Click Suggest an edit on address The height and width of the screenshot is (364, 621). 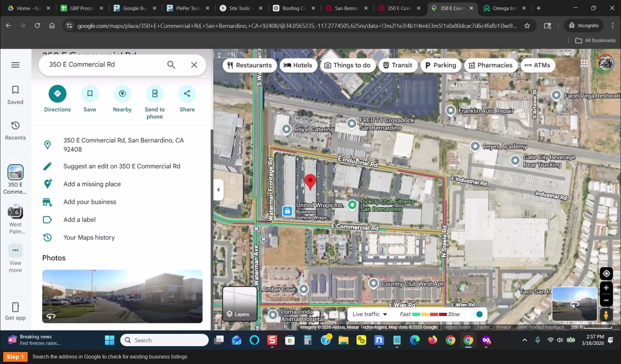tap(121, 166)
